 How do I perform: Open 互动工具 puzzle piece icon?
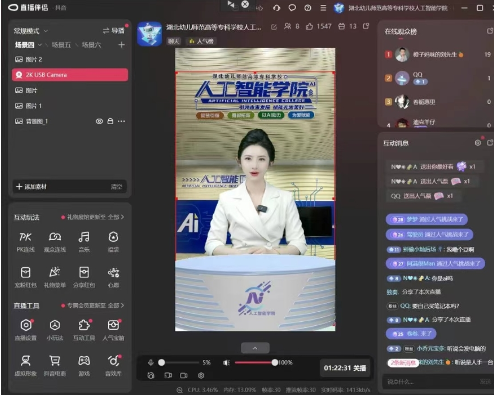pyautogui.click(x=84, y=329)
